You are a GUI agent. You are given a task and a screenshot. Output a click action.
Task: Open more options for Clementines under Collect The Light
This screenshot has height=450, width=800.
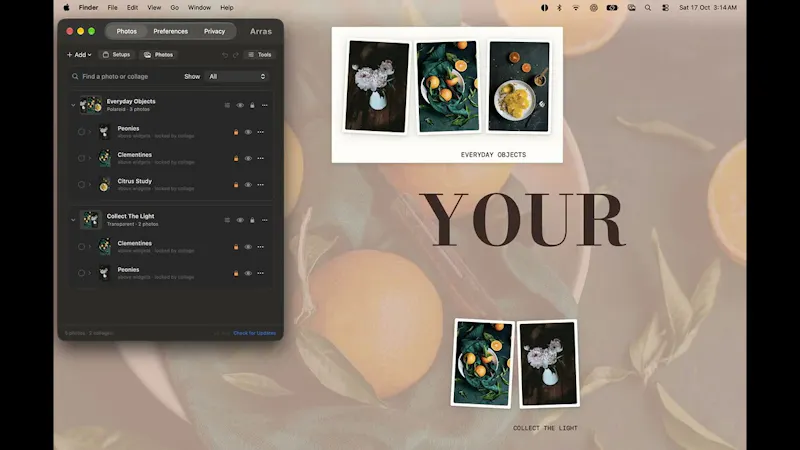(261, 247)
